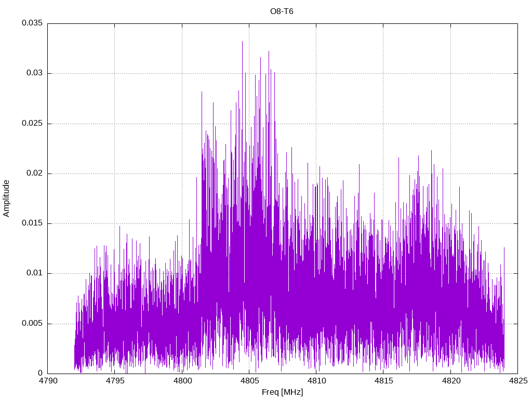Click the 4825 x-axis tick label
The image size is (532, 399).
[x=517, y=381]
